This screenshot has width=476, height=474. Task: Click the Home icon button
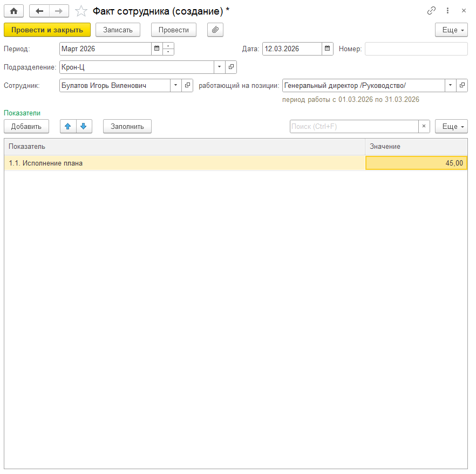coord(14,11)
